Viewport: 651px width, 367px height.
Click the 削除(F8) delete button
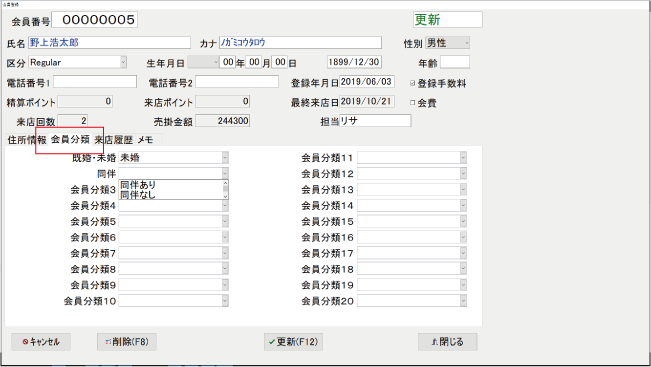tap(127, 342)
